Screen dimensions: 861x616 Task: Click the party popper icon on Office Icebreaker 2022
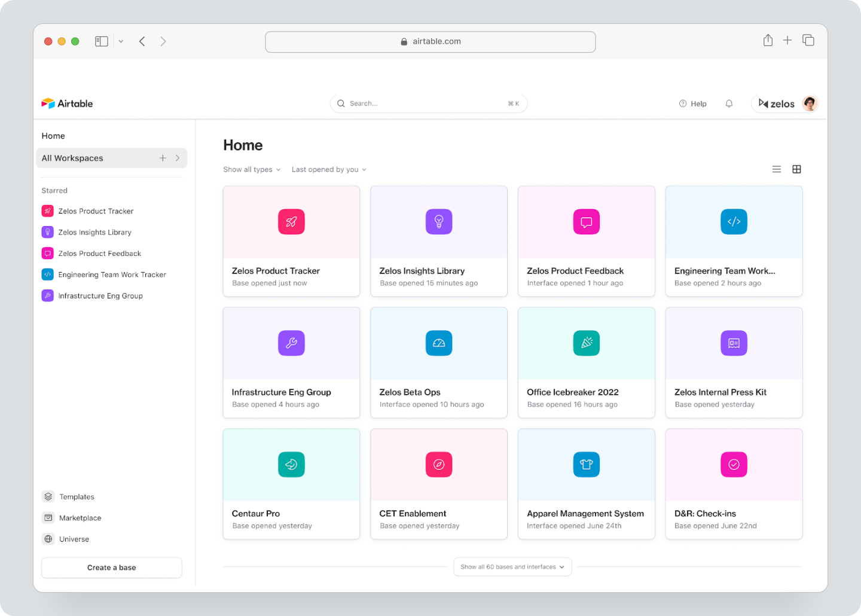coord(586,343)
